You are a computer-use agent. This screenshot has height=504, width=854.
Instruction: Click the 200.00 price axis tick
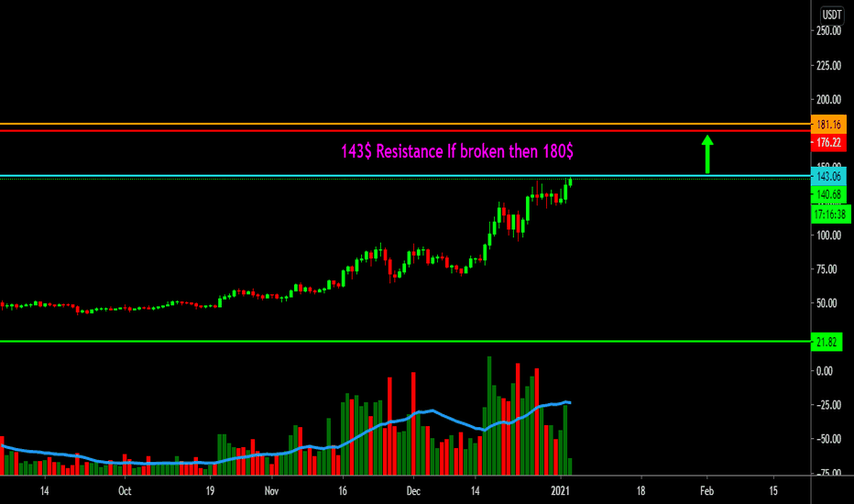(828, 100)
